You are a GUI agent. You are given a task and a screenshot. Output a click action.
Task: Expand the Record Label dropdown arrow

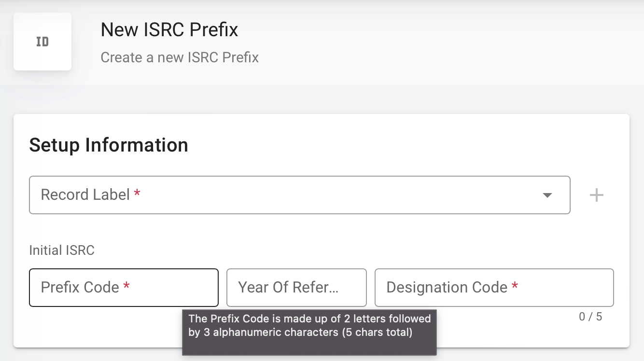click(547, 195)
